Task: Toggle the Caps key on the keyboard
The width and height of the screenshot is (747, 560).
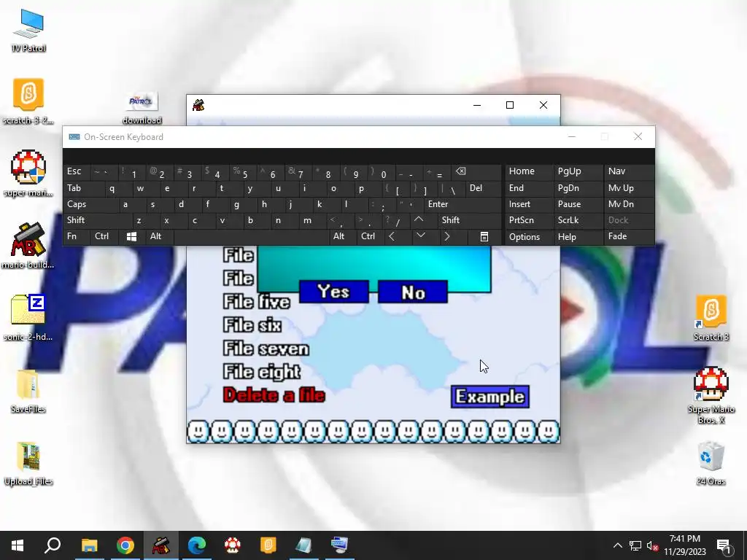Action: coord(90,205)
